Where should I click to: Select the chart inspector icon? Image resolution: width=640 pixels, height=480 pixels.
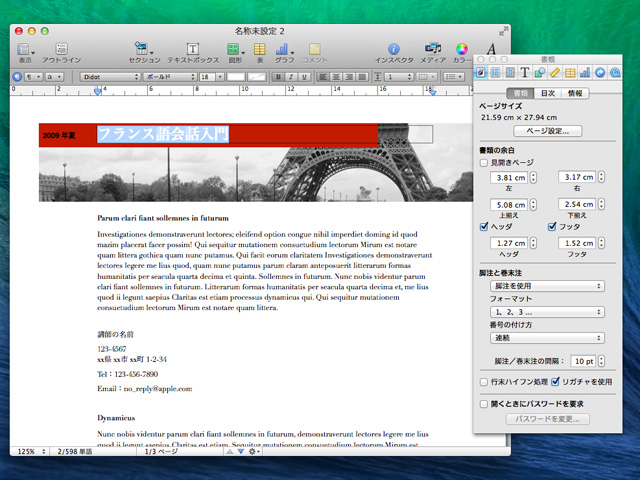[x=585, y=73]
